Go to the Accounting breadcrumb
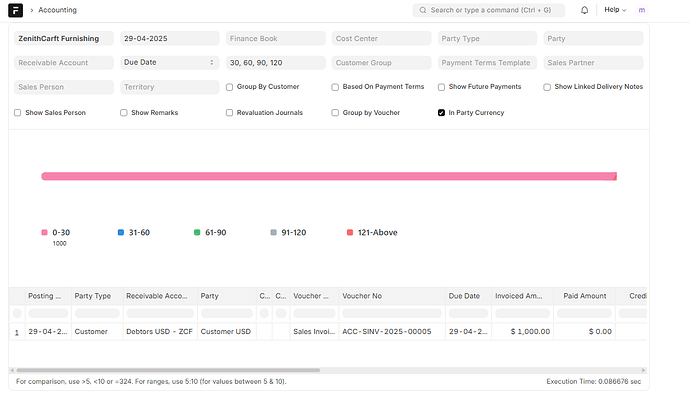The width and height of the screenshot is (690, 399). click(57, 10)
